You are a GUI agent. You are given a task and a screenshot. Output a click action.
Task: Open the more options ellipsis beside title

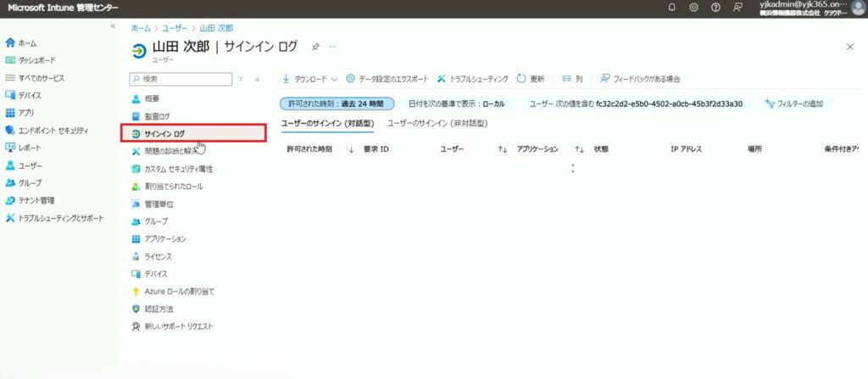[332, 47]
